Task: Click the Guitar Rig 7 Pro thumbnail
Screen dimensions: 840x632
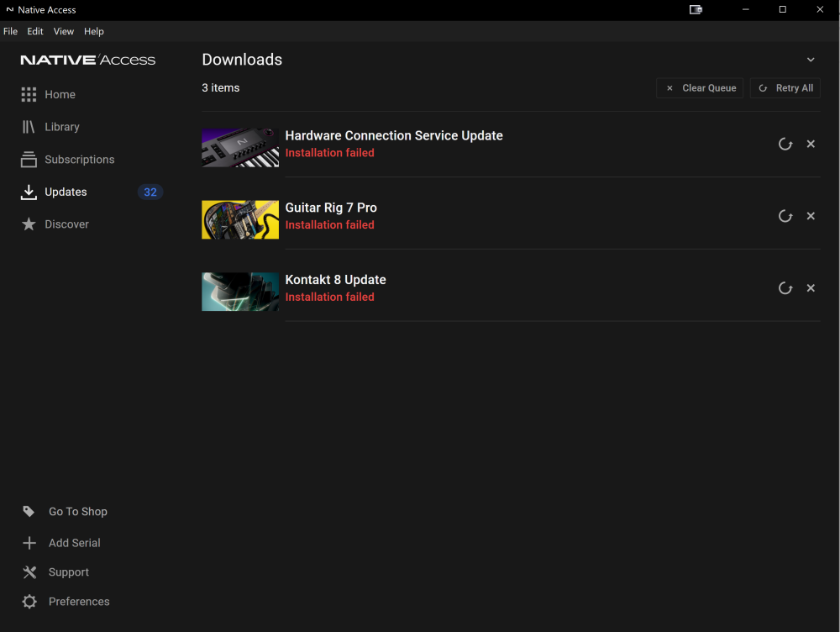Action: 240,220
